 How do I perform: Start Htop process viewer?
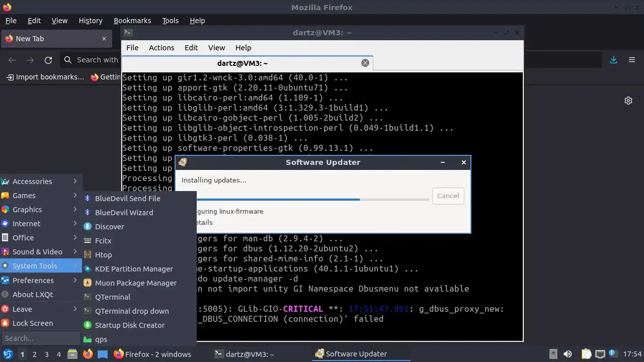click(x=139, y=255)
